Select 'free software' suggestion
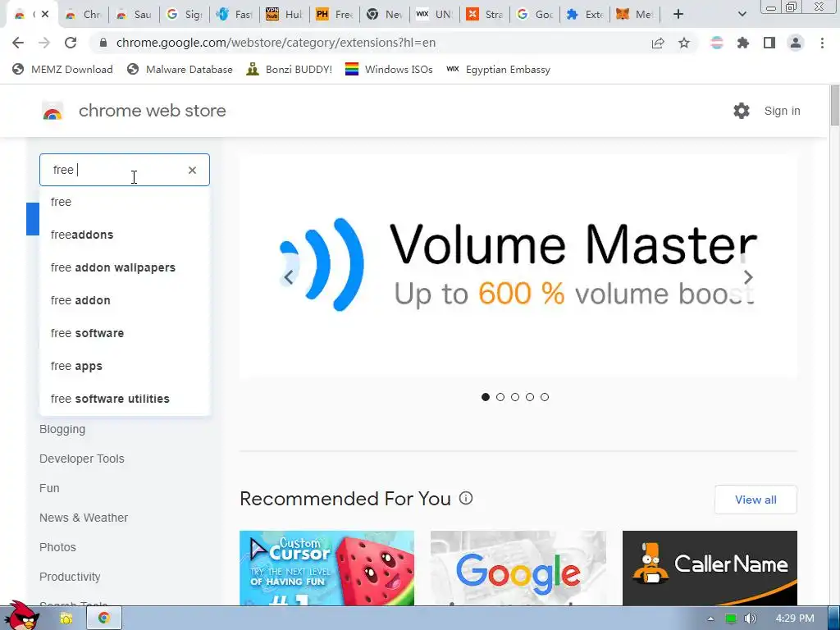840x630 pixels. click(x=125, y=333)
